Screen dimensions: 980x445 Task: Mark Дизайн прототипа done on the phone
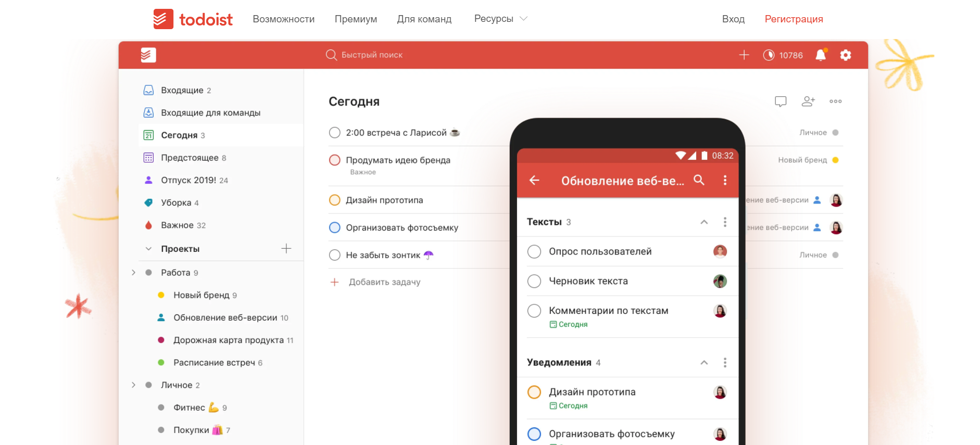pyautogui.click(x=534, y=392)
